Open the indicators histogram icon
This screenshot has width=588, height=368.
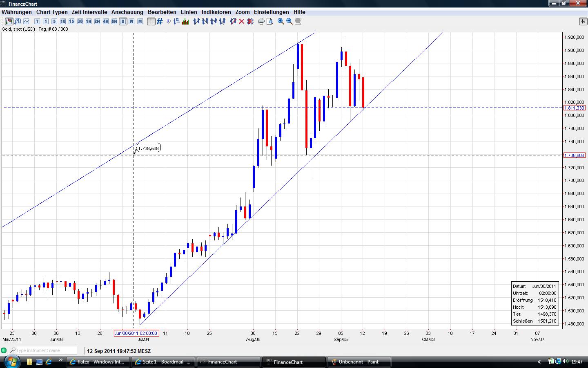pyautogui.click(x=185, y=21)
